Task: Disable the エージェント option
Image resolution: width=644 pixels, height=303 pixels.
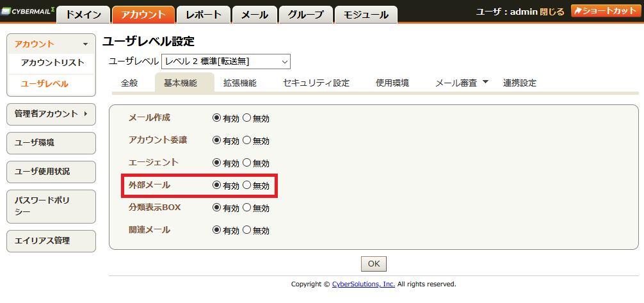Action: (247, 163)
